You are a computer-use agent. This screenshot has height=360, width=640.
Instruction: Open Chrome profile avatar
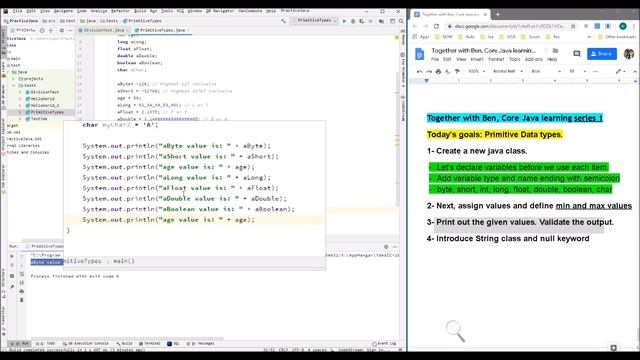tap(623, 26)
